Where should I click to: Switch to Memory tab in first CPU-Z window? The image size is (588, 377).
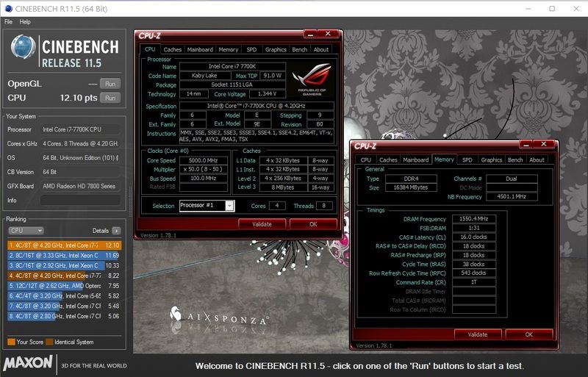click(229, 49)
